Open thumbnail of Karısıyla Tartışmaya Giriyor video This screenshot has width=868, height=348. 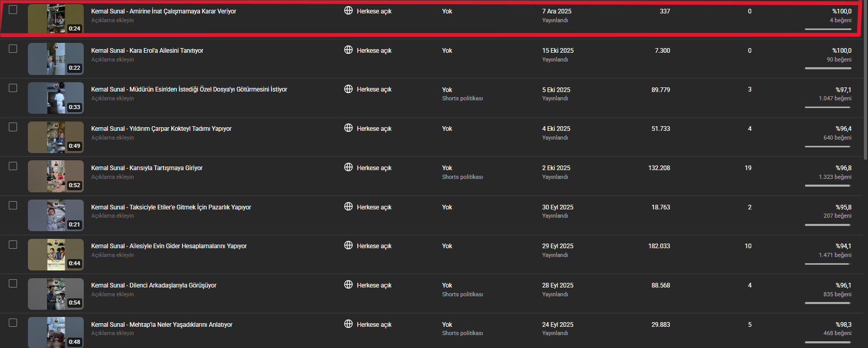[x=56, y=176]
